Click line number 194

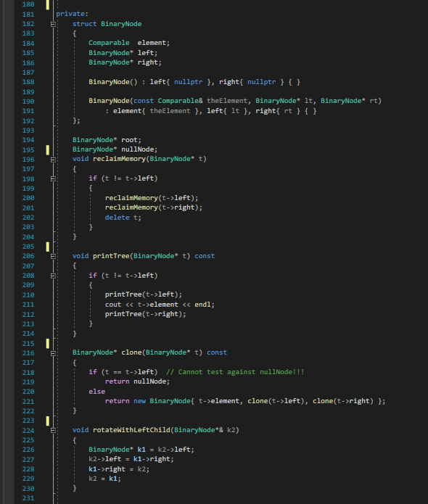click(28, 140)
